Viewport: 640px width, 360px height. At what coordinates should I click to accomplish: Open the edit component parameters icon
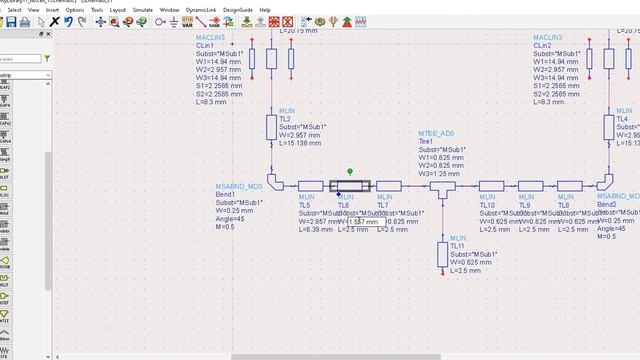[306, 22]
